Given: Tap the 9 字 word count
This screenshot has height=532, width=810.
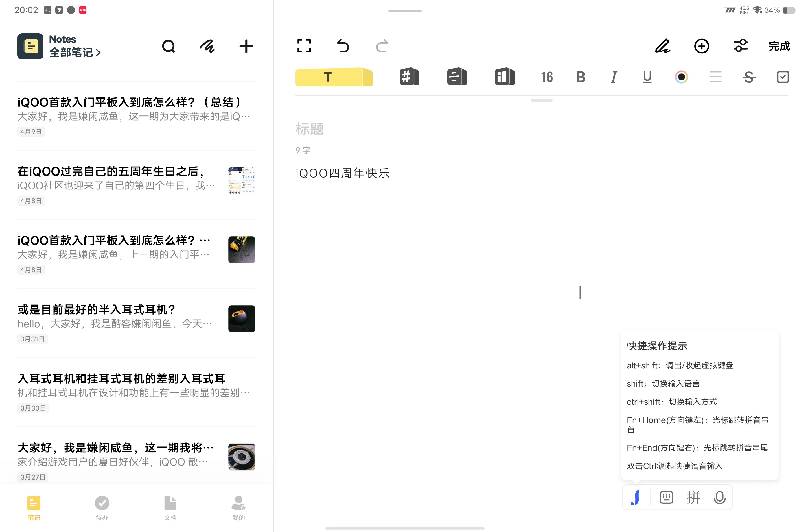Looking at the screenshot, I should (x=303, y=150).
